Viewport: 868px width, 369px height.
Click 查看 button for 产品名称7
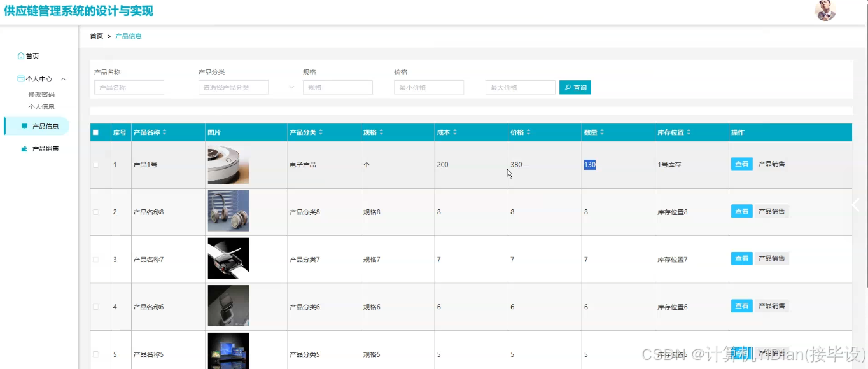pos(742,258)
